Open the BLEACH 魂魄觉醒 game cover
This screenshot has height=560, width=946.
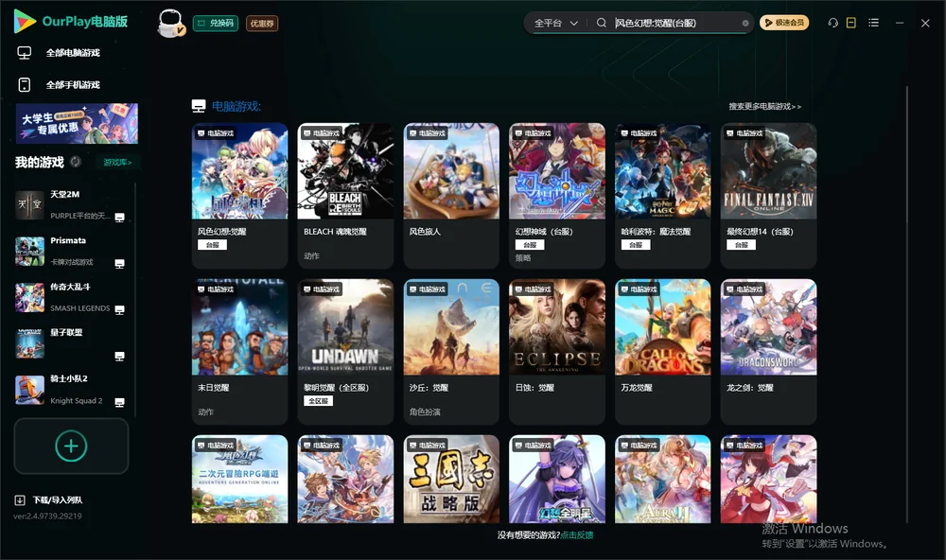345,171
